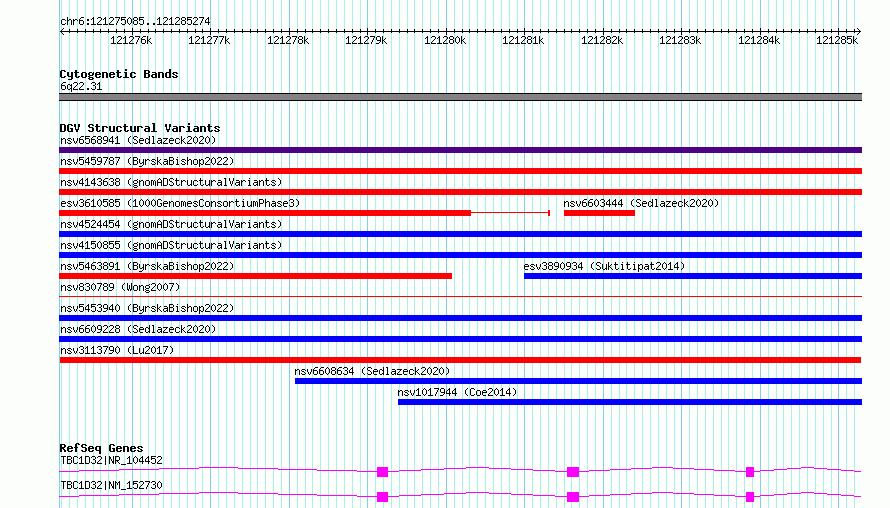The width and height of the screenshot is (890, 508).
Task: Click the TBC1D32|NM_152730 transcript label
Action: pos(111,485)
